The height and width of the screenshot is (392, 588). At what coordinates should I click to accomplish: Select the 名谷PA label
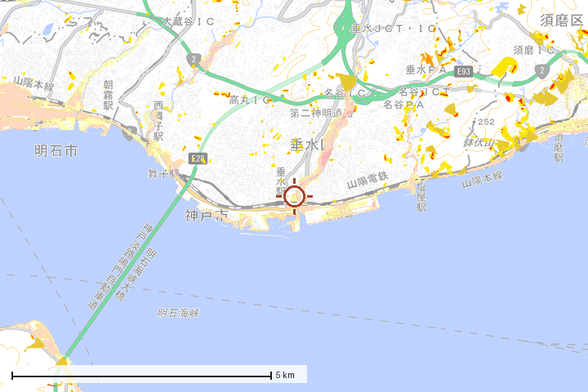coord(403,105)
